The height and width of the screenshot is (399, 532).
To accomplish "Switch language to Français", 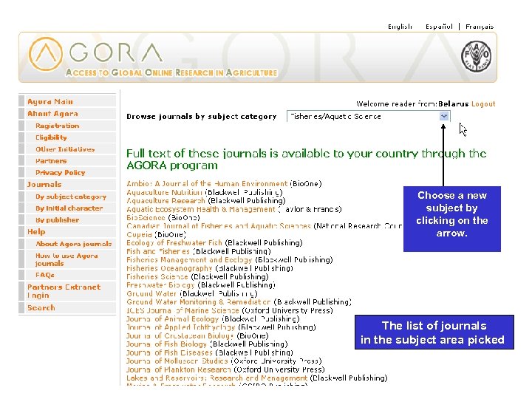I will coord(480,27).
